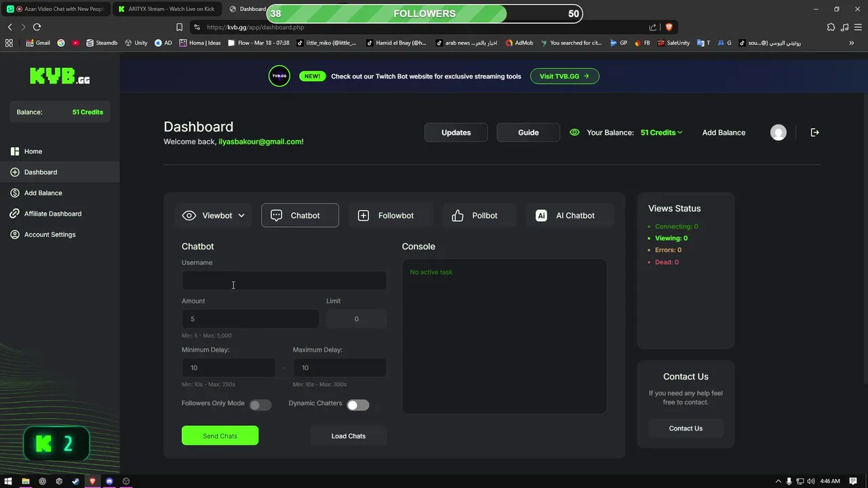The image size is (868, 488).
Task: Click the browser reload icon
Action: (37, 27)
